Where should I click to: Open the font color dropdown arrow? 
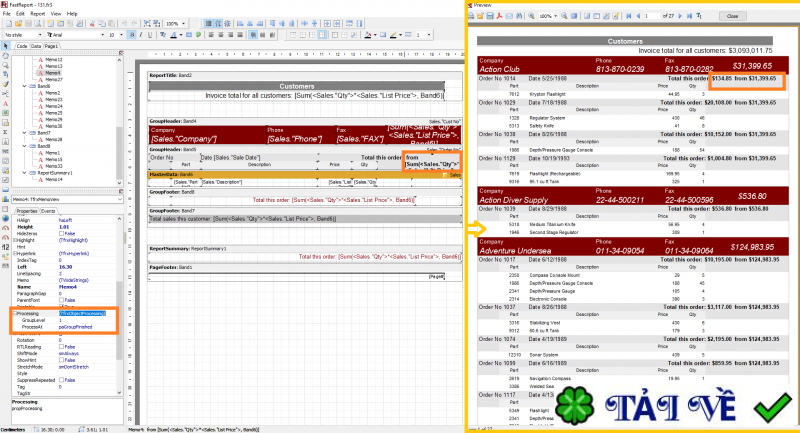[180, 33]
